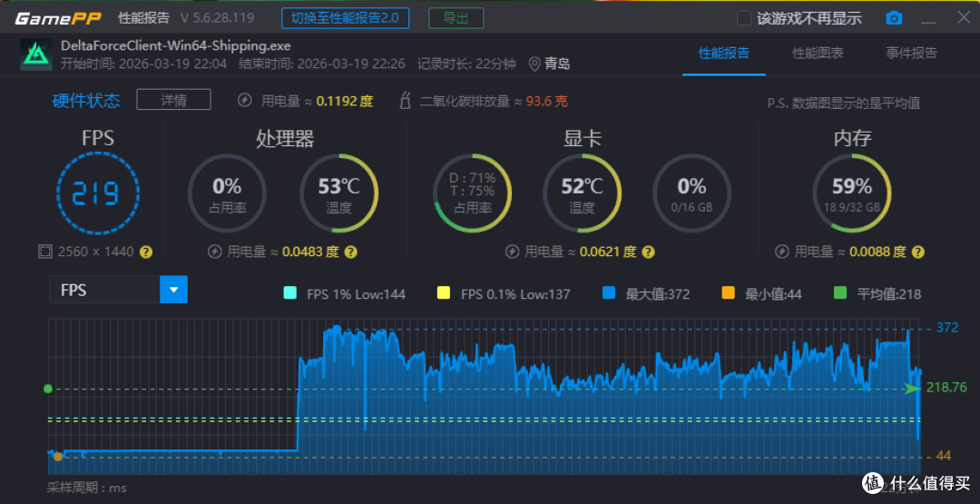Click the FPS 219 gauge
Screen dimensions: 980x504
[x=98, y=193]
